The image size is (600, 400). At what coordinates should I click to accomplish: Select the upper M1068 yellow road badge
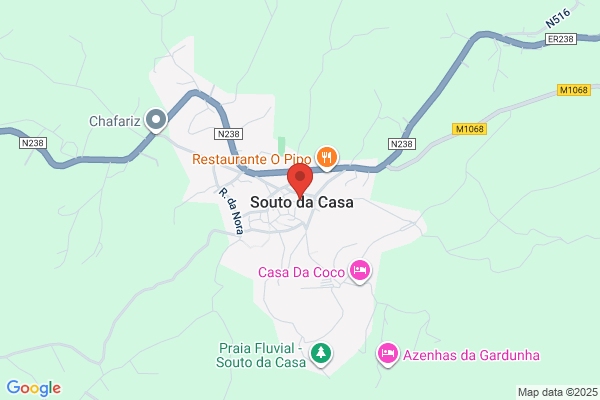574,90
